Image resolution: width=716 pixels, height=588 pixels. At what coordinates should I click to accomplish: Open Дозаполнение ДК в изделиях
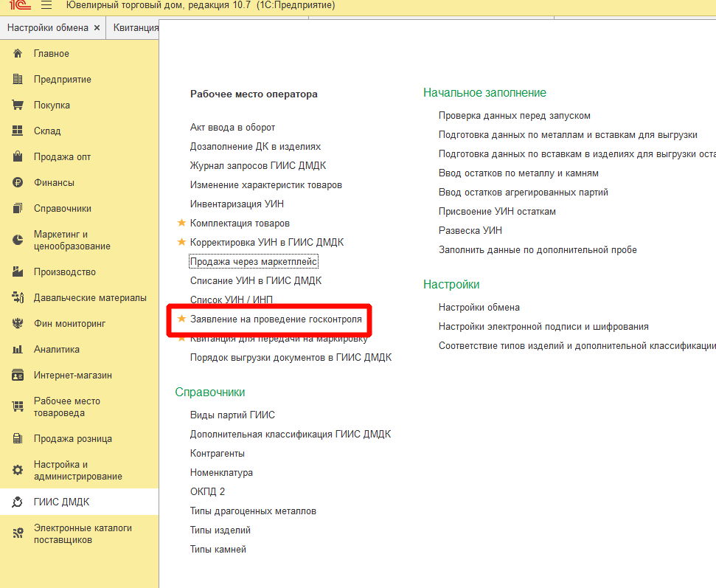(x=255, y=147)
